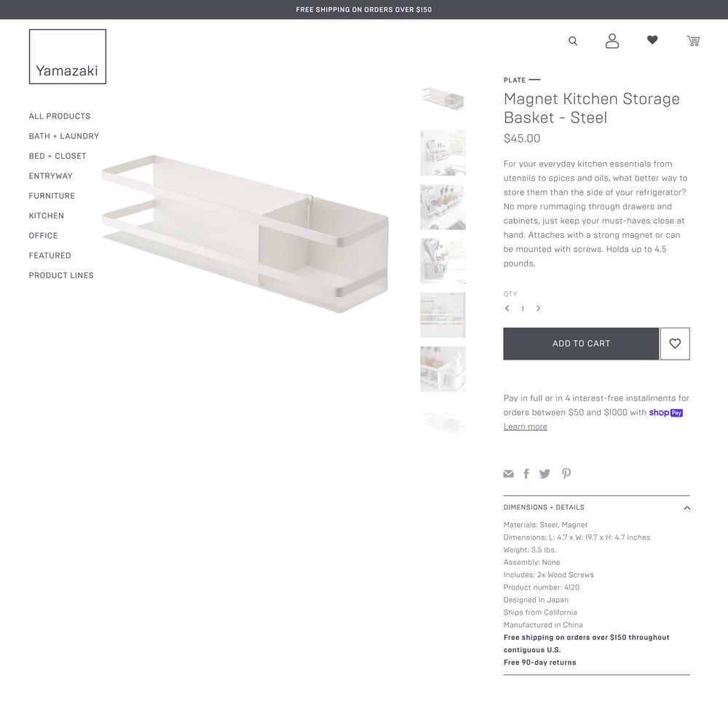Select second product thumbnail with utensils
This screenshot has height=728, width=728.
[443, 153]
